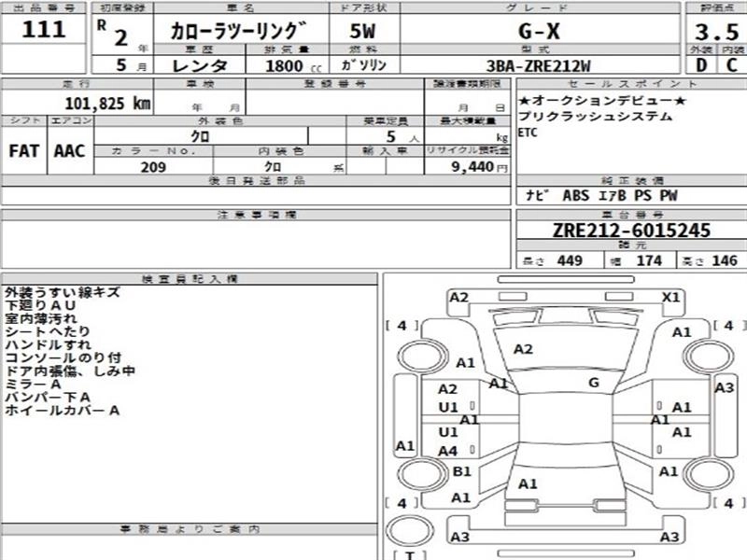Click the ETC sales point line
The image size is (747, 560).
(x=528, y=133)
